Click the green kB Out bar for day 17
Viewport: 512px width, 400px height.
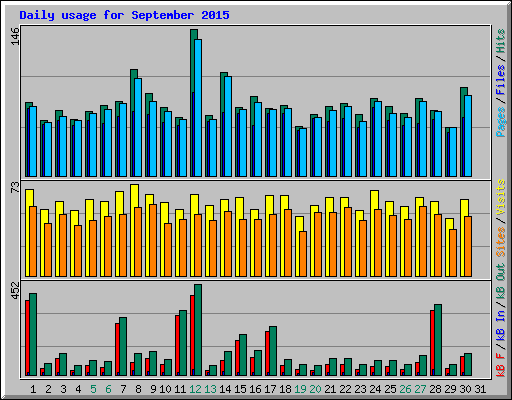[273, 351]
